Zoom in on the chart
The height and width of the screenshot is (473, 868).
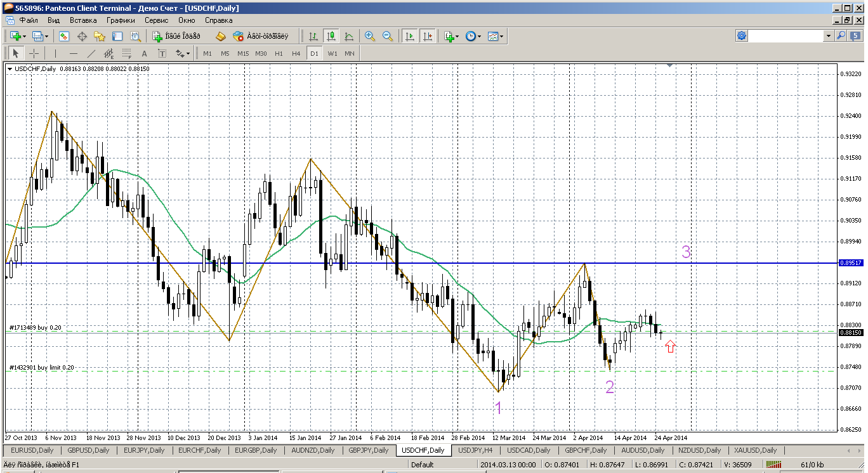(370, 36)
